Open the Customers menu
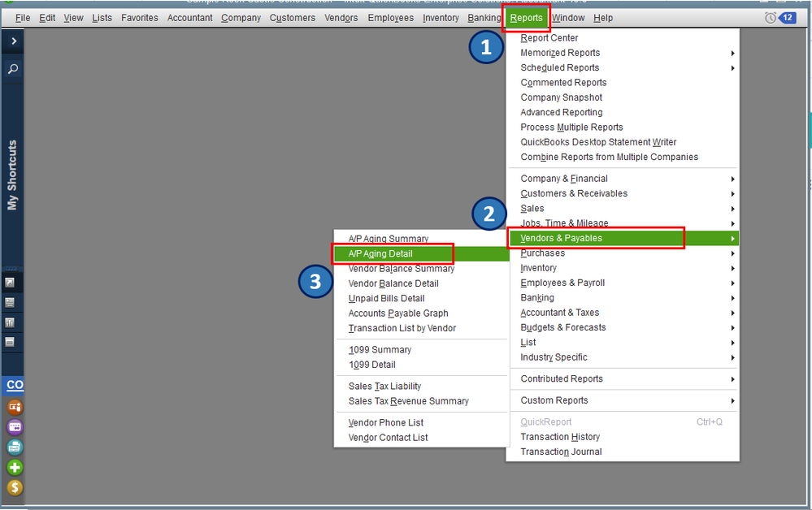This screenshot has width=812, height=510. pos(292,18)
